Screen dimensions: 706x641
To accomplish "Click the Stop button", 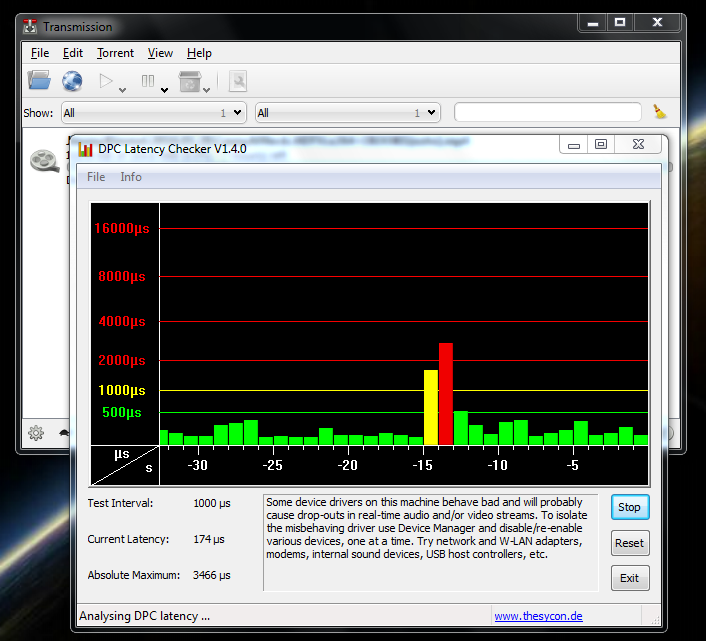I will pos(630,507).
